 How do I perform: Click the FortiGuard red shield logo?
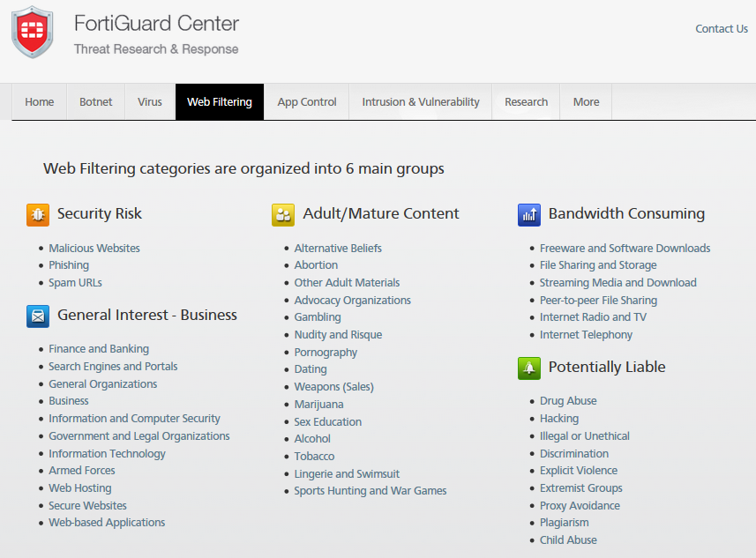[x=33, y=33]
